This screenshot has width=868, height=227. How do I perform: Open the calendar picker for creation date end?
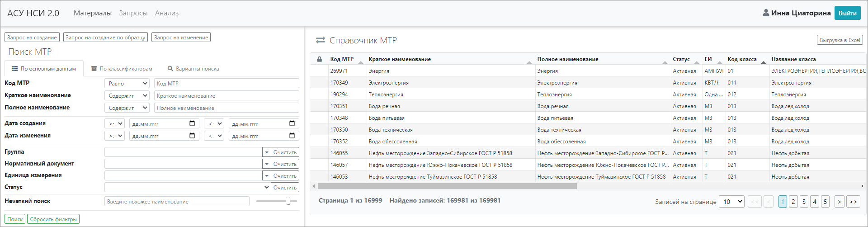(x=292, y=123)
